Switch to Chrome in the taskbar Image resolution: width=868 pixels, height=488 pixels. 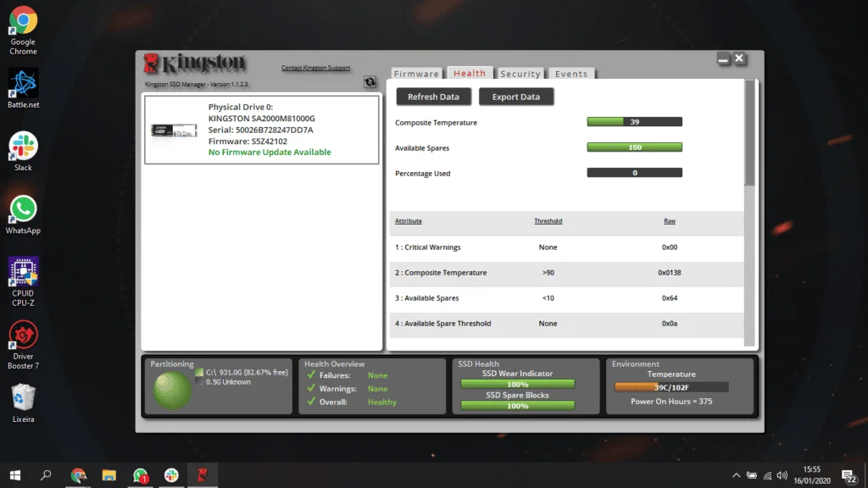(79, 475)
